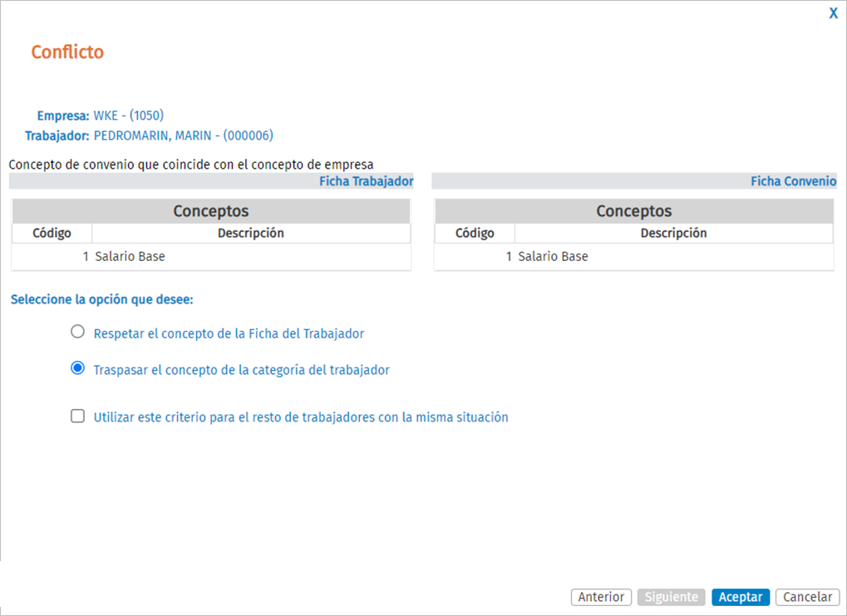847x616 pixels.
Task: Click the company value WKE - (1050)
Action: pyautogui.click(x=129, y=116)
